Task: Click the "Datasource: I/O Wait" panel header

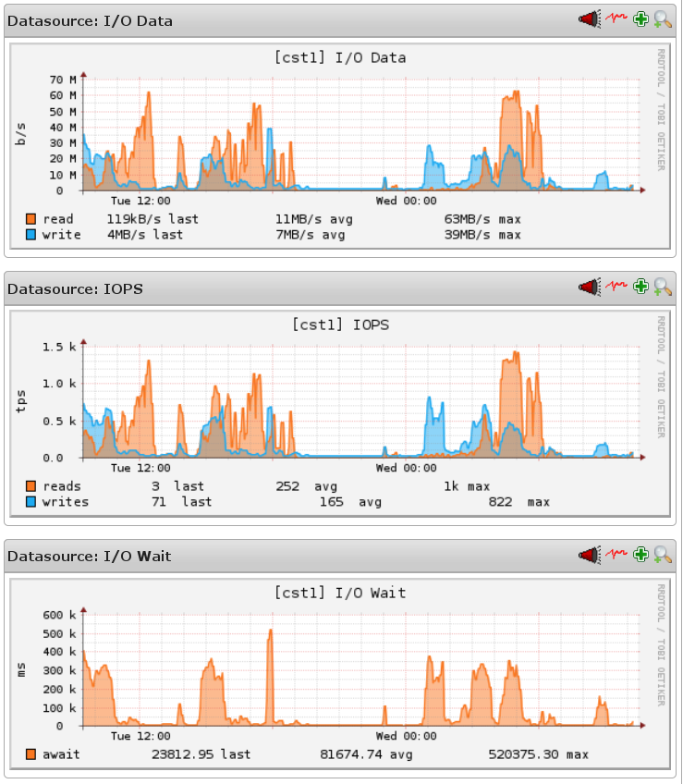Action: tap(90, 556)
